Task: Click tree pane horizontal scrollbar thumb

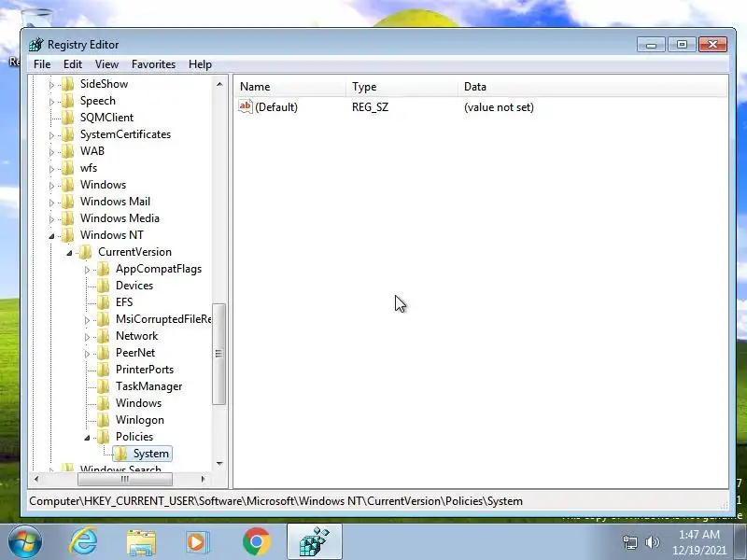Action: tap(125, 479)
